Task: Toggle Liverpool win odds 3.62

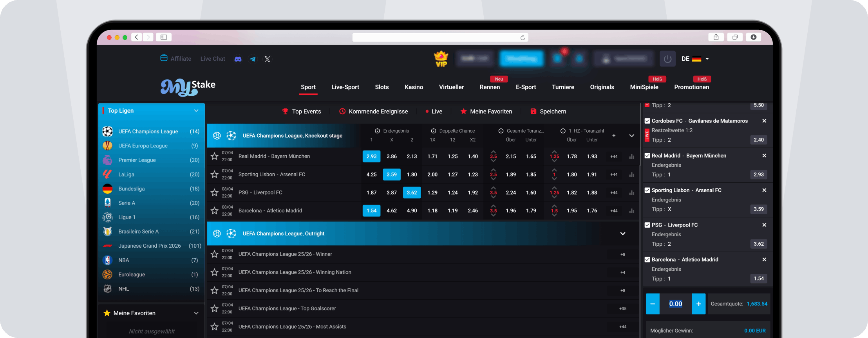Action: pos(412,192)
